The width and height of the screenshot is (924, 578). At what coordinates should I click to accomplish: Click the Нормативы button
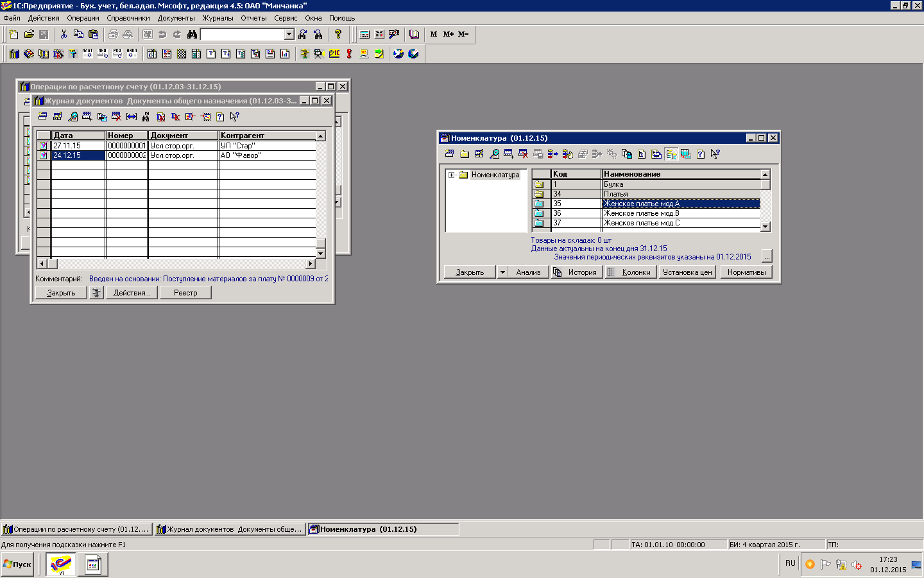pos(746,272)
